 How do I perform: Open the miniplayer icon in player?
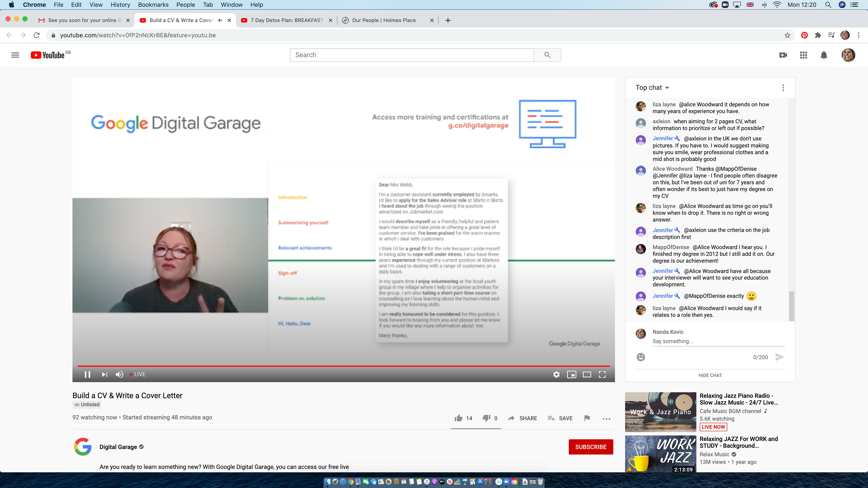(571, 374)
